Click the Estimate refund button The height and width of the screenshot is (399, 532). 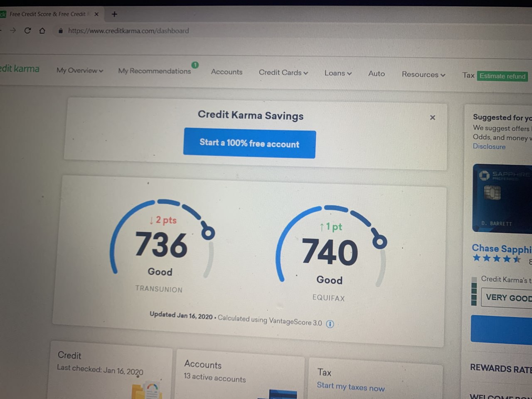502,76
